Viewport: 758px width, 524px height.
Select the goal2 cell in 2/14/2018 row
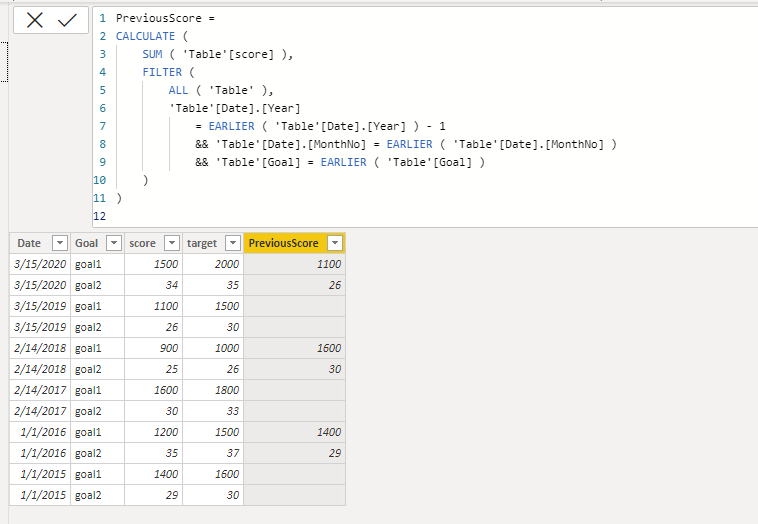pyautogui.click(x=97, y=369)
